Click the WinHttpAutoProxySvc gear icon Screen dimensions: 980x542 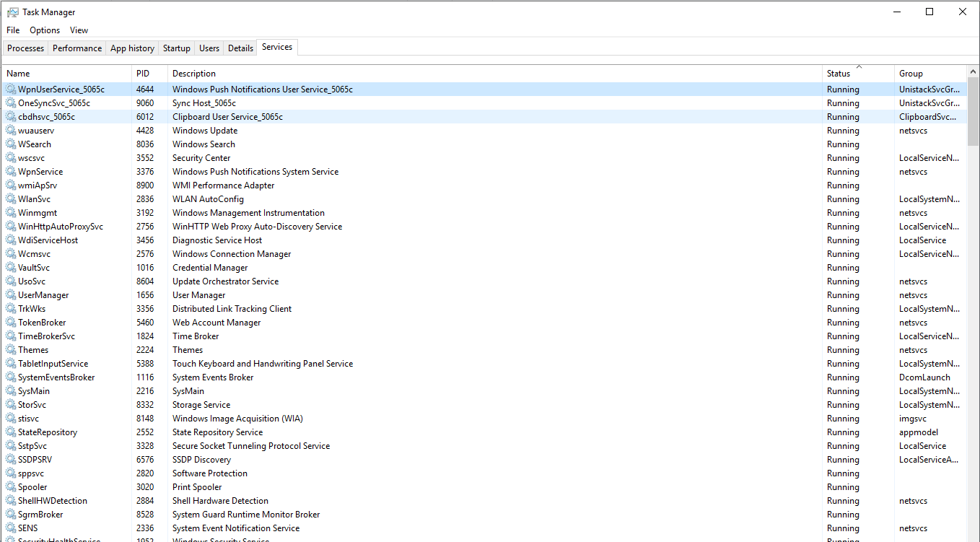[x=11, y=227]
